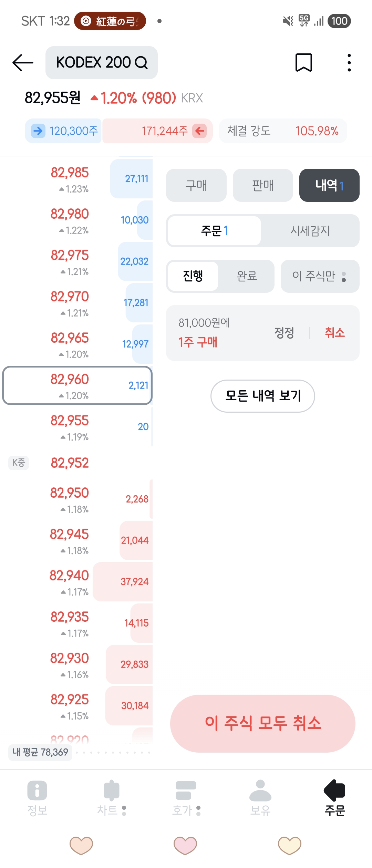The image size is (372, 868).
Task: Cancel the 81,000원 buy order with 취소
Action: (x=334, y=333)
